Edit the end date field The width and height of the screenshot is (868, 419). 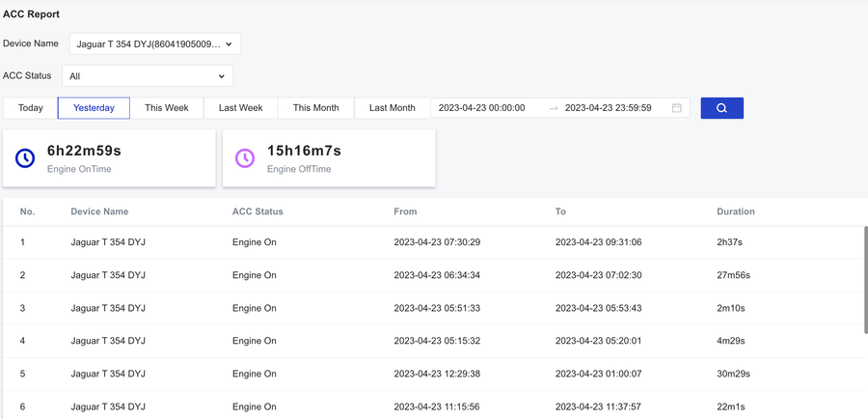608,108
